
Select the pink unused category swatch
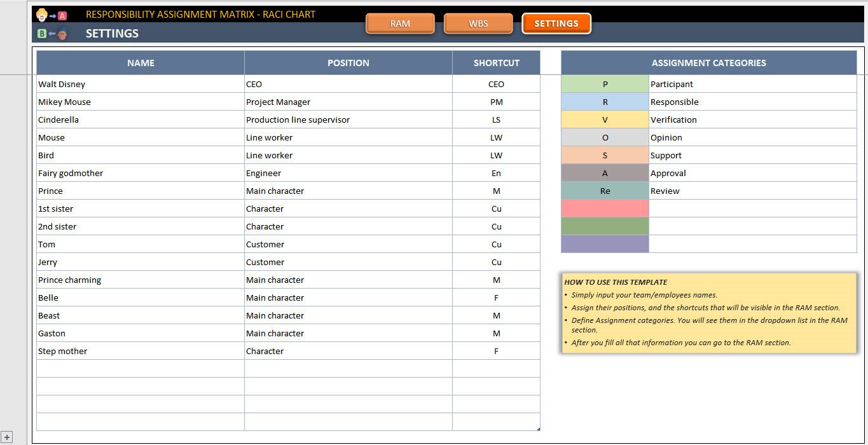click(x=604, y=209)
